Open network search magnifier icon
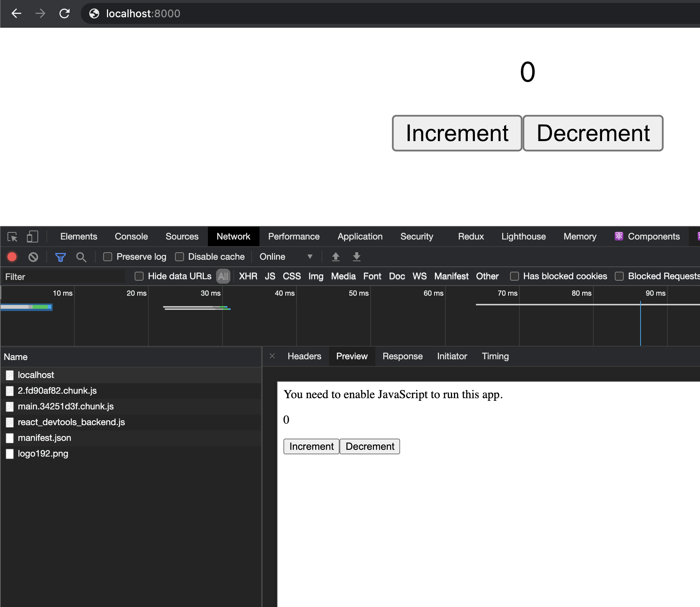The image size is (700, 607). coord(81,257)
